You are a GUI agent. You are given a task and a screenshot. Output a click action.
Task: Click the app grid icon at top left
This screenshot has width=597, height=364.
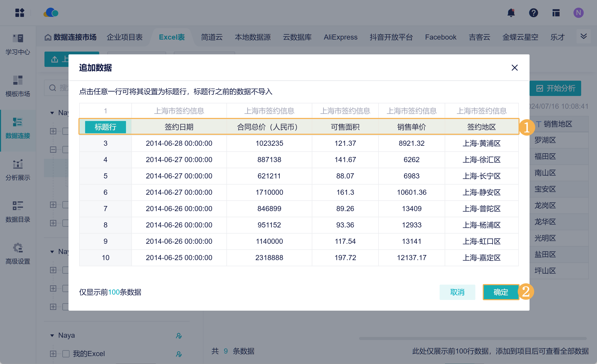[x=19, y=13]
